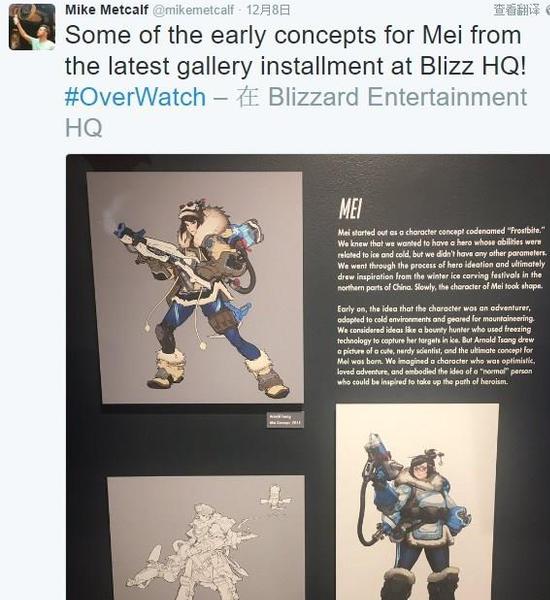550x600 pixels.
Task: Open the #OverWatch hashtag
Action: point(135,97)
